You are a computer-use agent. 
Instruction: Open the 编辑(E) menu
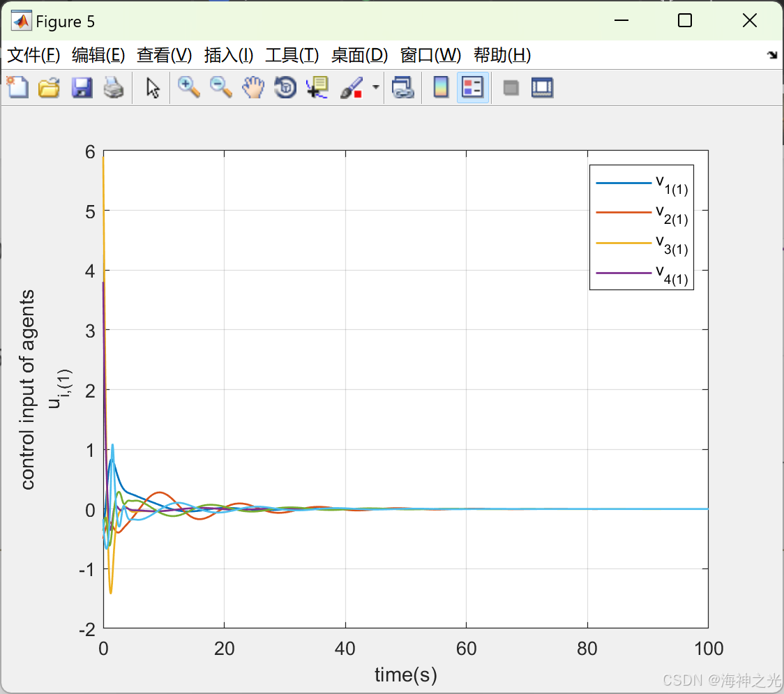[98, 55]
